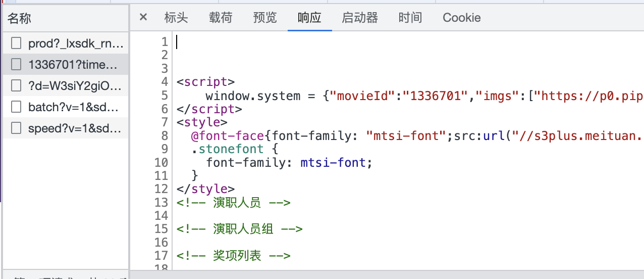
Task: Click the "mtsi-font" string on line 8
Action: coord(406,136)
